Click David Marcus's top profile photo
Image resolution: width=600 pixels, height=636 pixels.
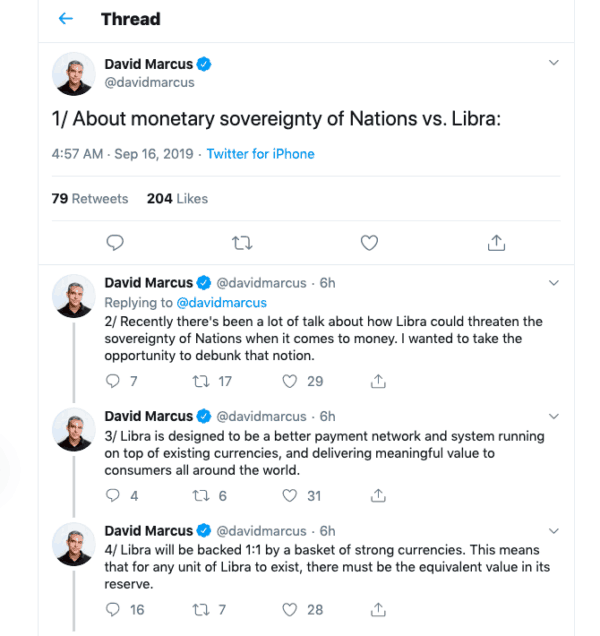pyautogui.click(x=75, y=74)
